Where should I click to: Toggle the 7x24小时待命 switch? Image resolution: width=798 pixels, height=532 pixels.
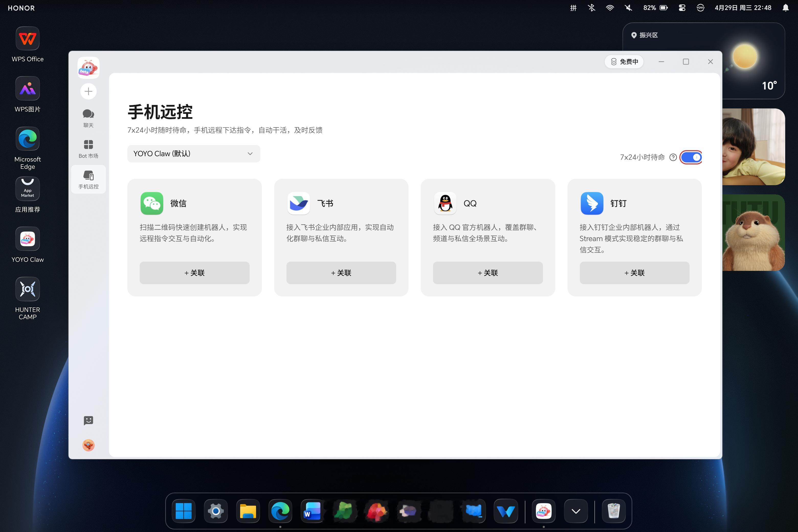[x=691, y=157]
